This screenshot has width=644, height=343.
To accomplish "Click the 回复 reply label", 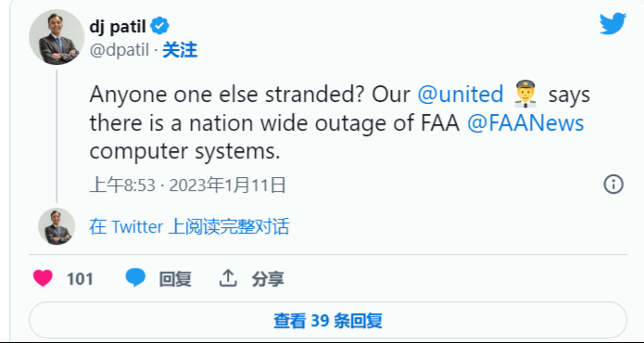I will pyautogui.click(x=175, y=279).
